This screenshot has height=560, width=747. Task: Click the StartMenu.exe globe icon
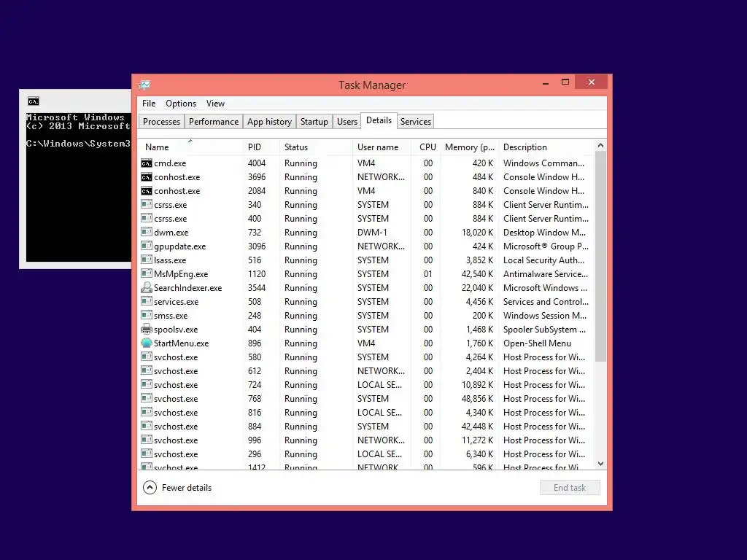(x=146, y=343)
